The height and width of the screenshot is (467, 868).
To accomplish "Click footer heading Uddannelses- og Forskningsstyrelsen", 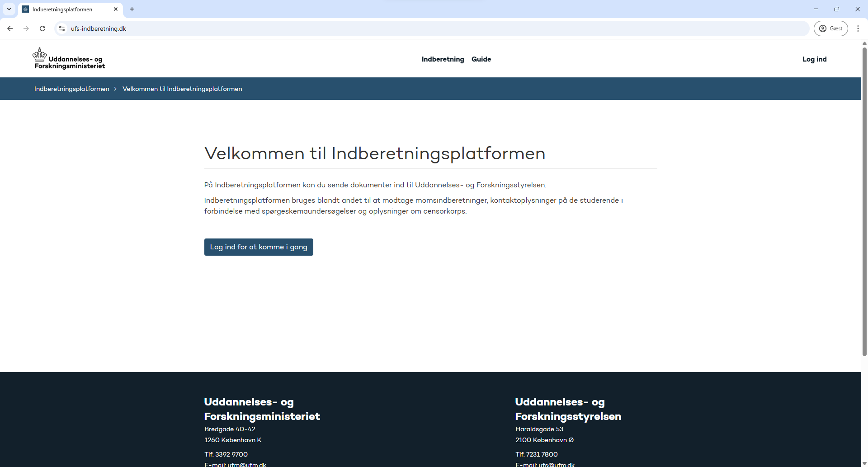I will [568, 409].
